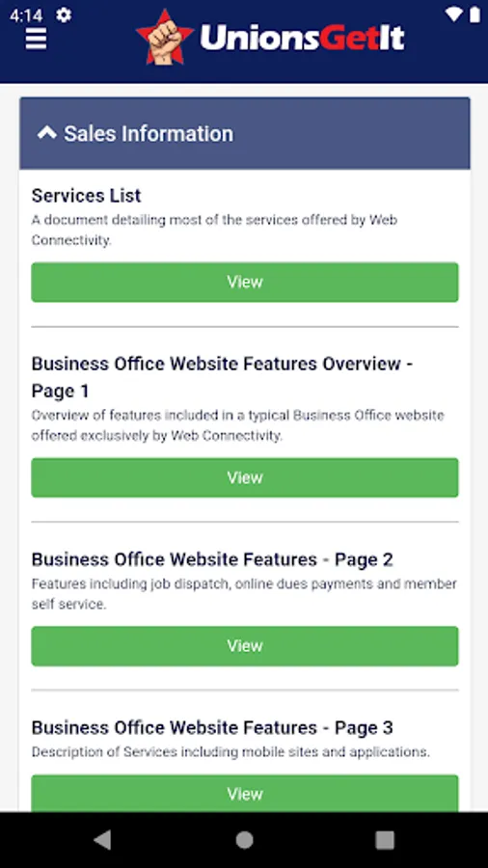
Task: Open the hamburger menu
Action: (36, 39)
